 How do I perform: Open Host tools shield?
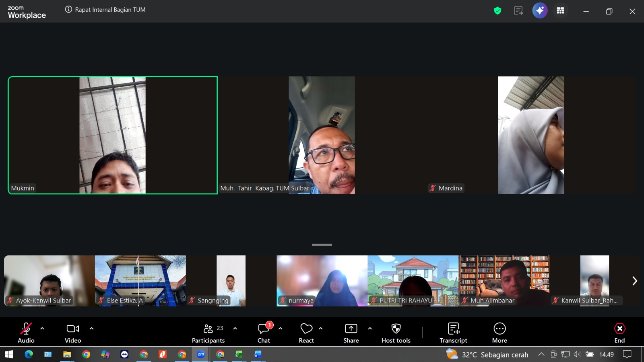[x=396, y=333]
